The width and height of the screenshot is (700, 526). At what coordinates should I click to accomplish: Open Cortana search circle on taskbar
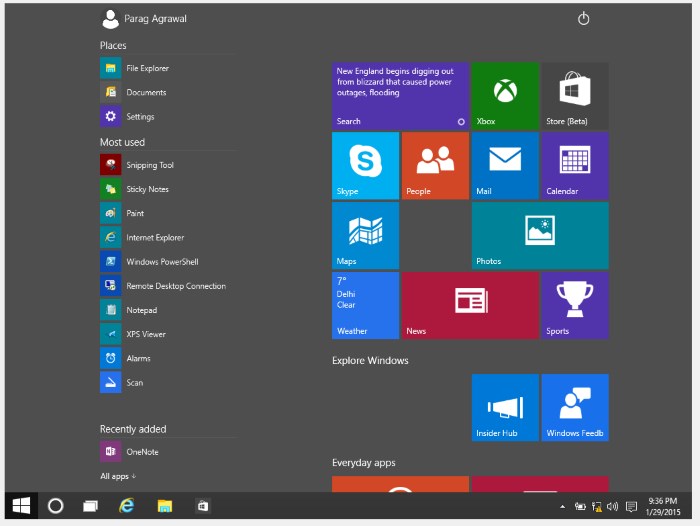pyautogui.click(x=56, y=505)
